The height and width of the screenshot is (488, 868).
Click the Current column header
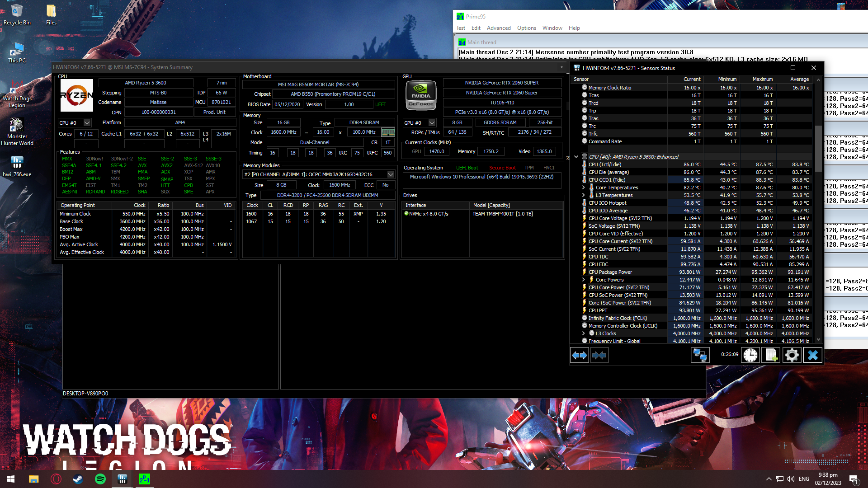coord(685,79)
